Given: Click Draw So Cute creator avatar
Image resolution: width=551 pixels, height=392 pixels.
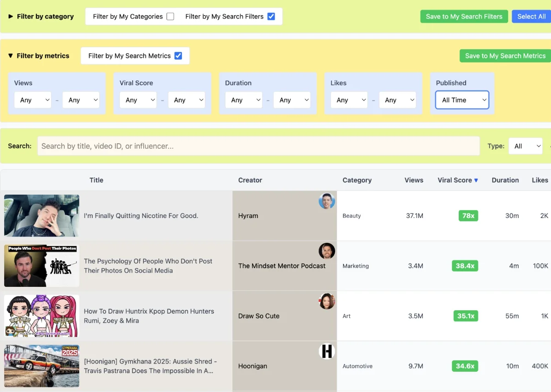Looking at the screenshot, I should (x=326, y=301).
